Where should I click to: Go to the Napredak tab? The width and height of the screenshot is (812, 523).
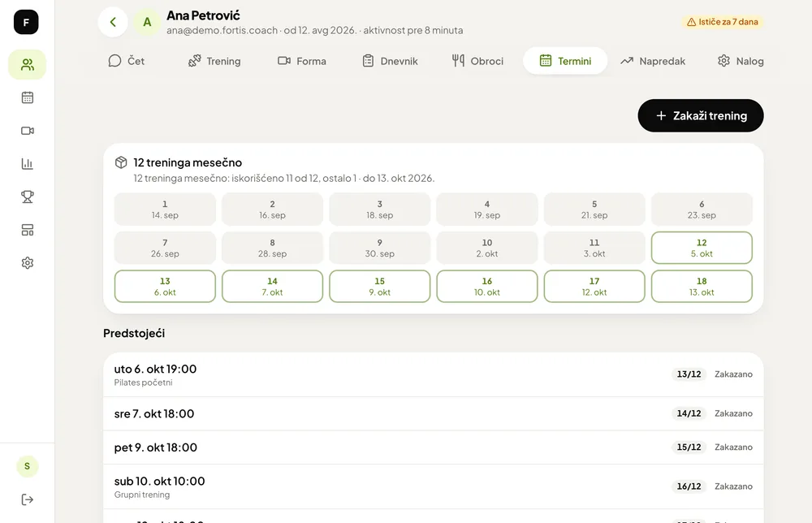pyautogui.click(x=653, y=61)
